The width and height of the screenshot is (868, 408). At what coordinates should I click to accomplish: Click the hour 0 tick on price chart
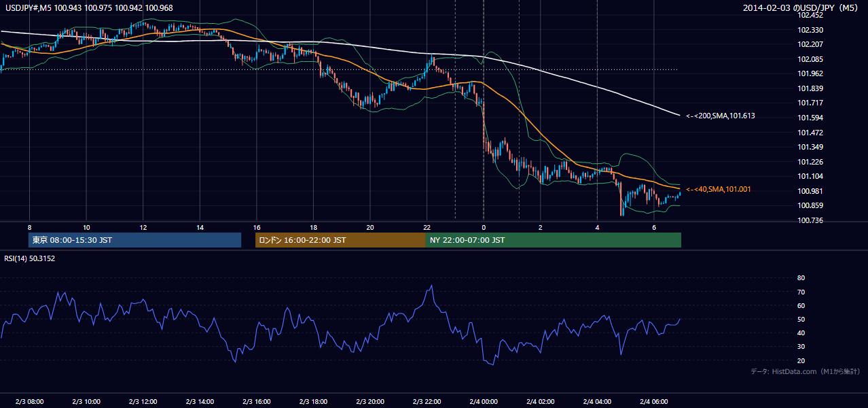tap(484, 227)
